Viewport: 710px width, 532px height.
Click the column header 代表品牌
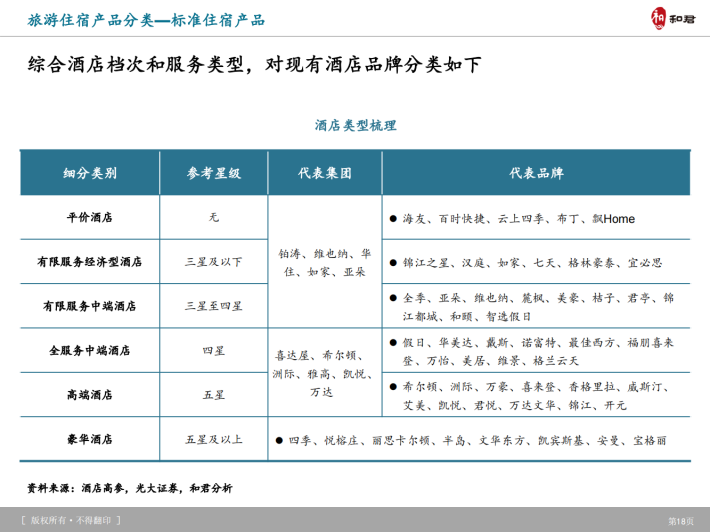pyautogui.click(x=536, y=173)
